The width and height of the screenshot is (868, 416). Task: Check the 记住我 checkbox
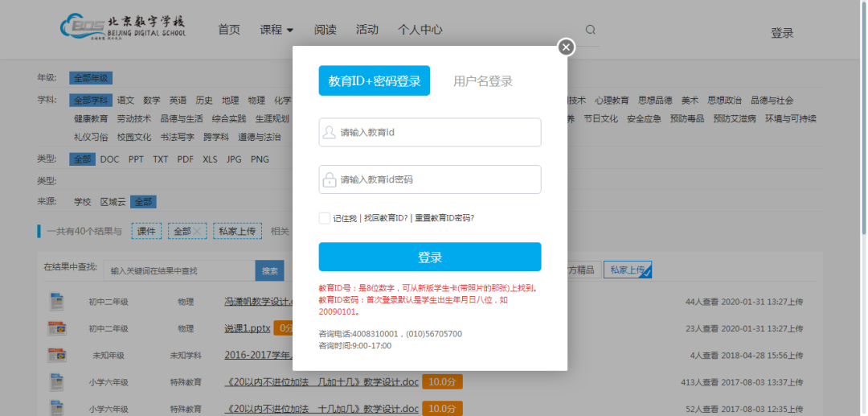coord(325,218)
